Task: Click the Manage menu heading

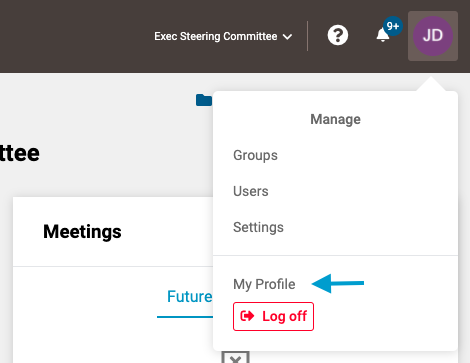Action: (x=335, y=119)
